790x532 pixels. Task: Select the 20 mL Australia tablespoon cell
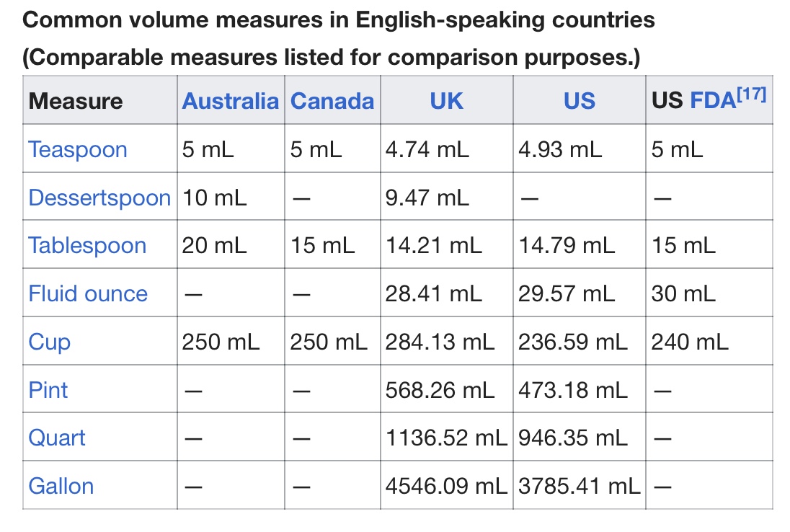click(x=215, y=246)
